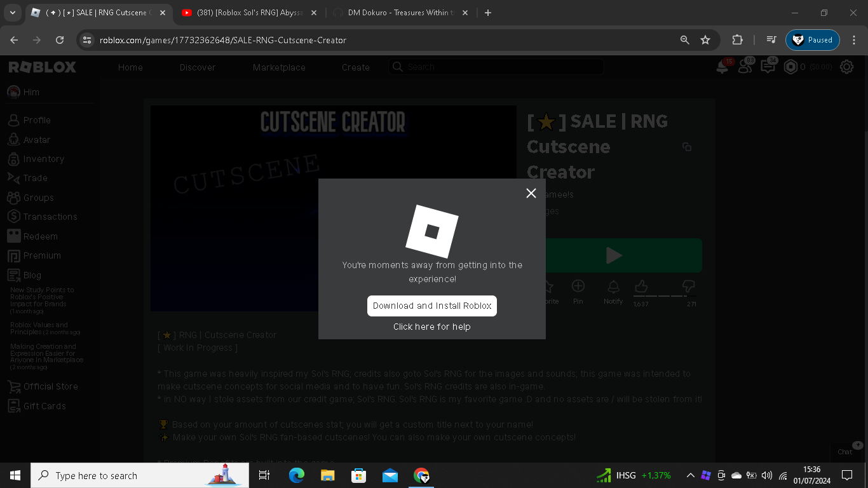Viewport: 868px width, 488px height.
Task: Click the copy icon beside the game title
Action: pos(687,147)
